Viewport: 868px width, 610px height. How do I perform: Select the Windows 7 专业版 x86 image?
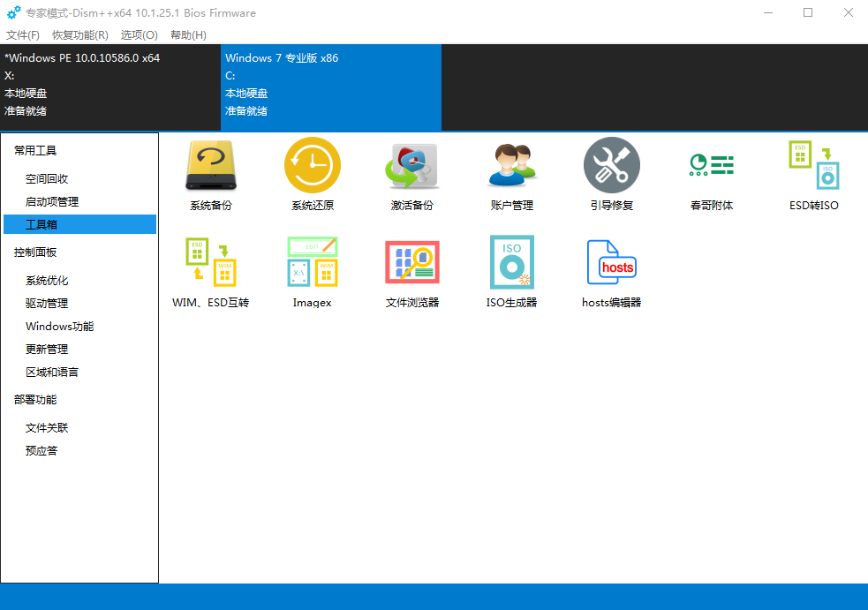click(x=330, y=86)
